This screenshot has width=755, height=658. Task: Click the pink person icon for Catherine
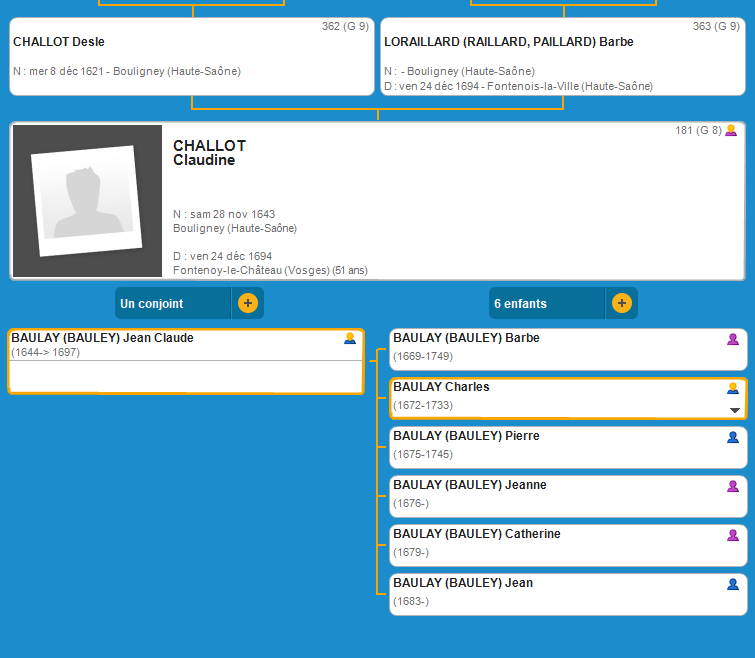(x=733, y=535)
